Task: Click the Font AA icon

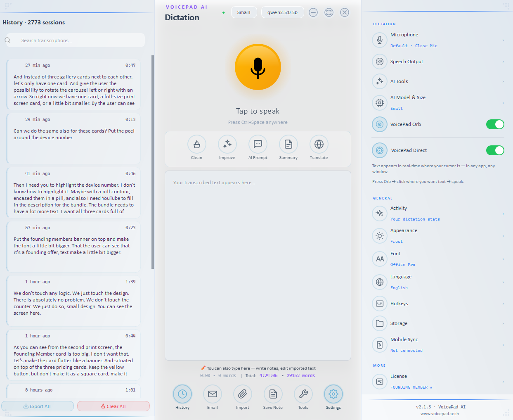Action: [x=380, y=259]
